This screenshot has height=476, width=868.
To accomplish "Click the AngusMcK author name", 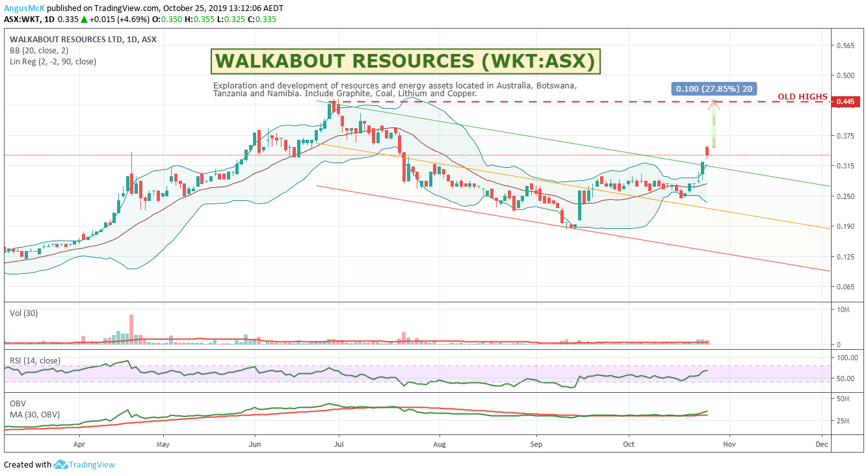I will (24, 8).
